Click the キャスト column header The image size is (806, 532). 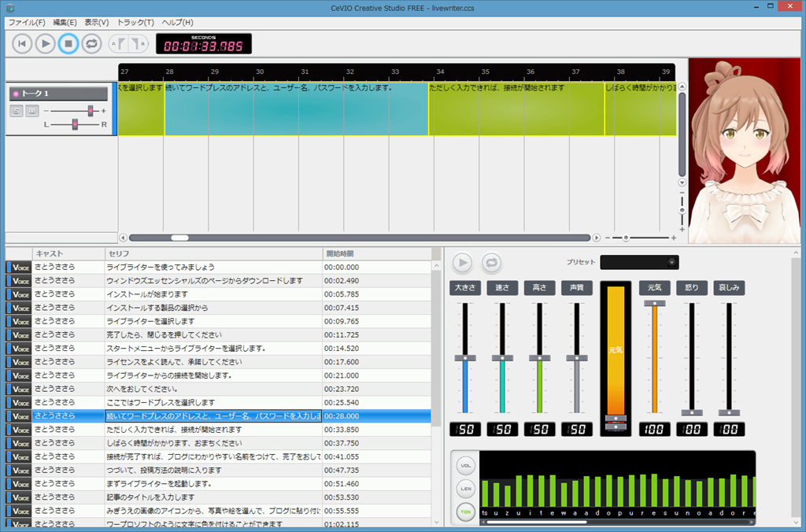69,253
